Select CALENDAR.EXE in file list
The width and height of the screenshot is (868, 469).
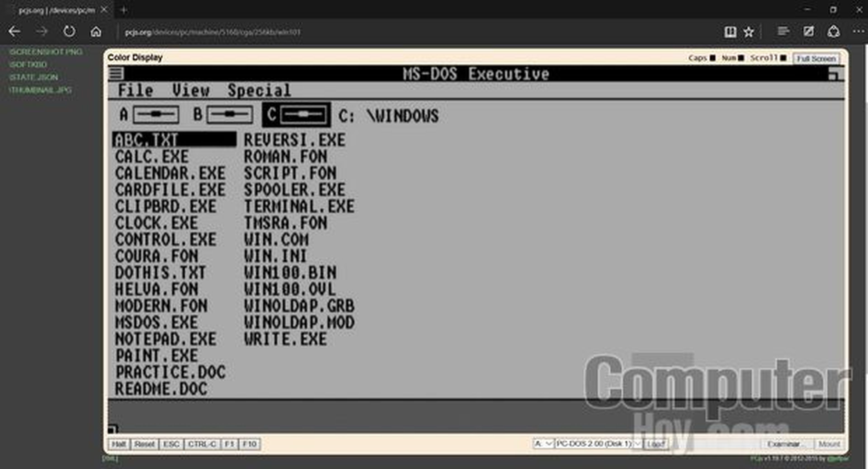170,173
